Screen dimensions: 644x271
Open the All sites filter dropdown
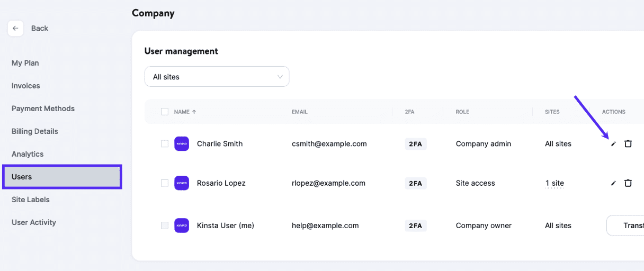(217, 77)
